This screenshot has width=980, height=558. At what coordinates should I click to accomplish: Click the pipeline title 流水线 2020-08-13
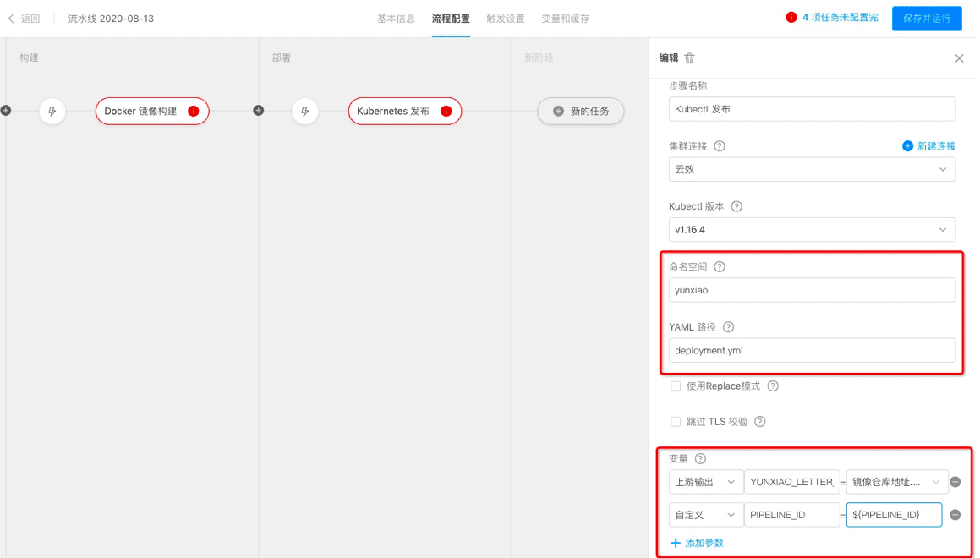tap(111, 19)
